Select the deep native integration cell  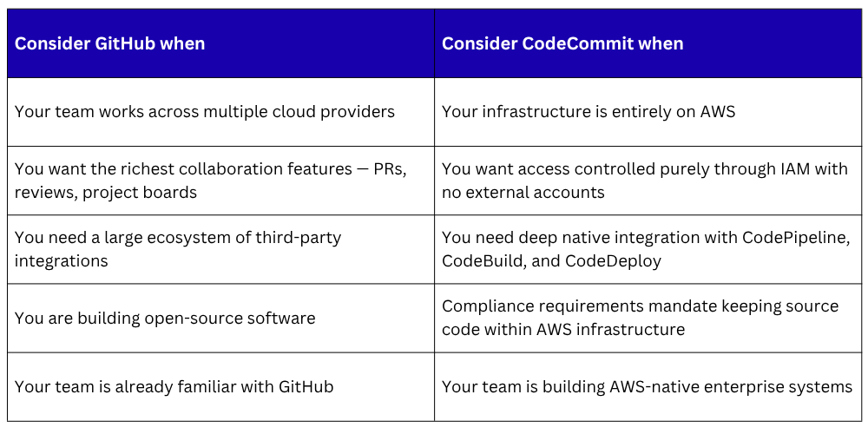point(648,249)
